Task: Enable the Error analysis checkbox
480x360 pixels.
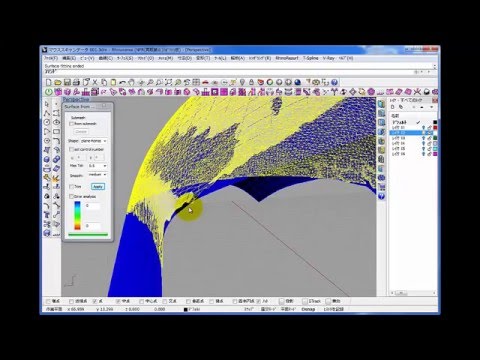Action: pos(71,197)
